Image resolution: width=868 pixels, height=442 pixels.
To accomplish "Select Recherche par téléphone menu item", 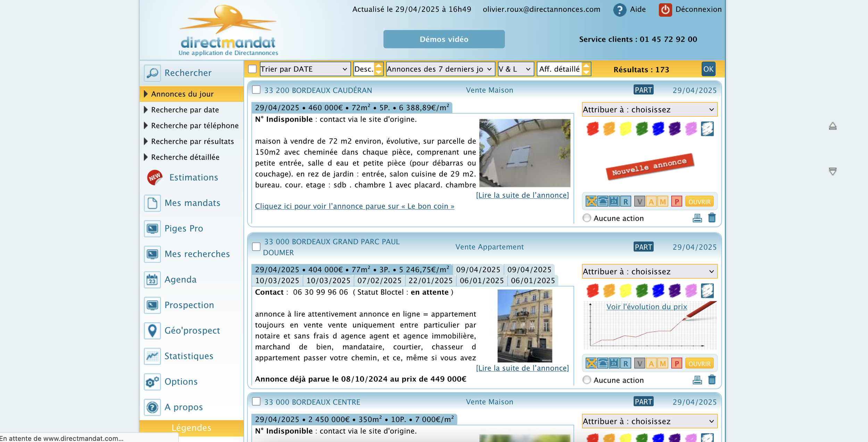I will tap(194, 125).
